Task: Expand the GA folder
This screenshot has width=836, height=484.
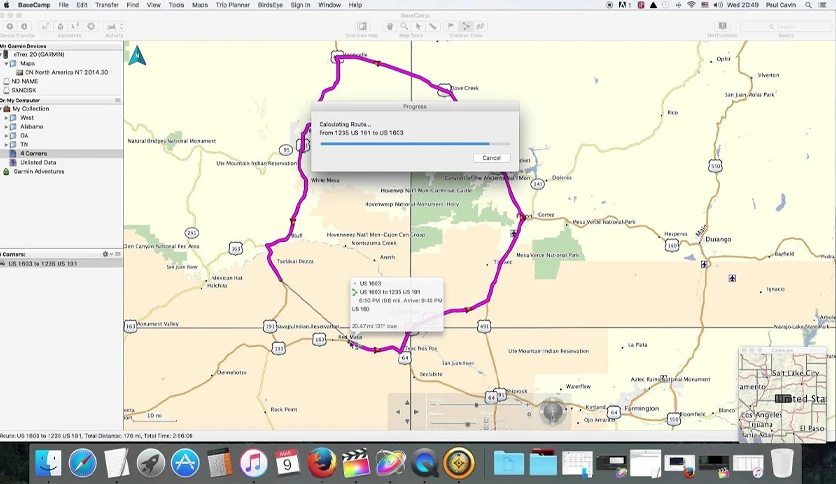Action: 6,136
